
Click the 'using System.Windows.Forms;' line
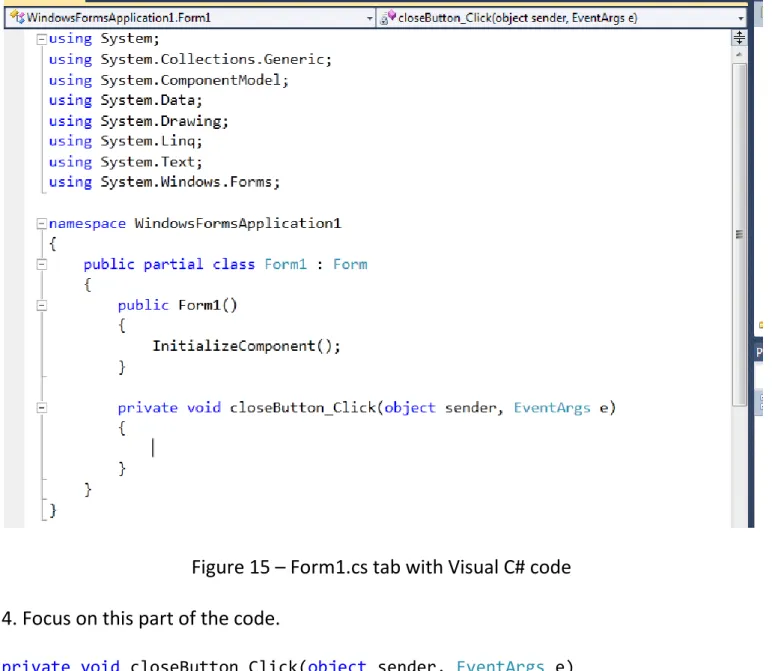164,182
